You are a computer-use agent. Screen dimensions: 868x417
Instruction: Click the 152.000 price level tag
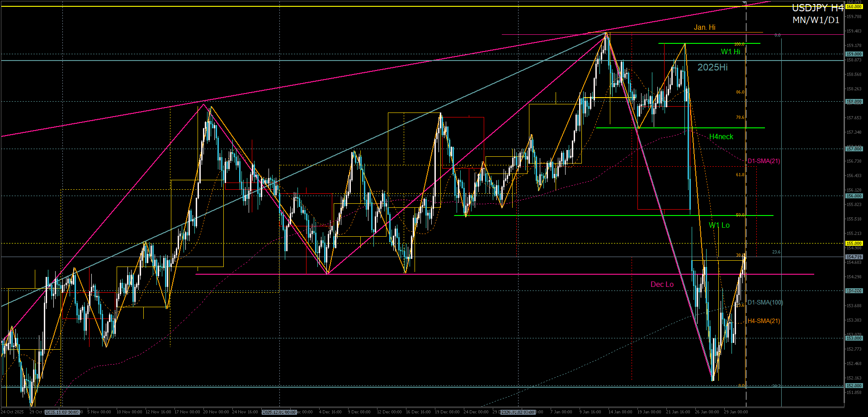click(x=854, y=386)
